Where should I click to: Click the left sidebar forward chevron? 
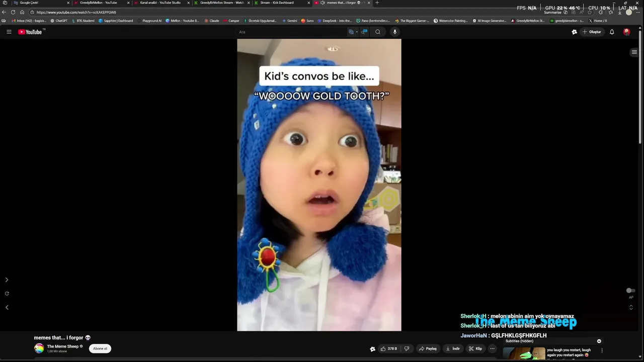tap(7, 280)
